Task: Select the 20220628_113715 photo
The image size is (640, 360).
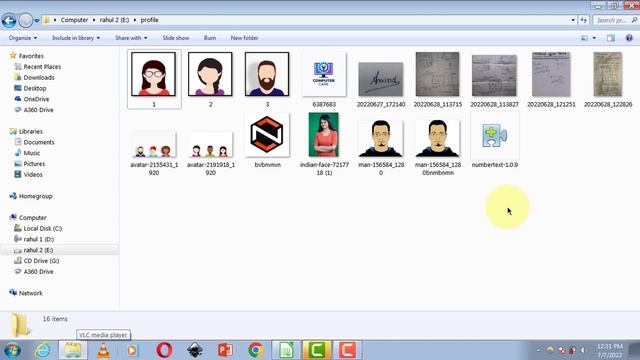Action: tap(438, 79)
